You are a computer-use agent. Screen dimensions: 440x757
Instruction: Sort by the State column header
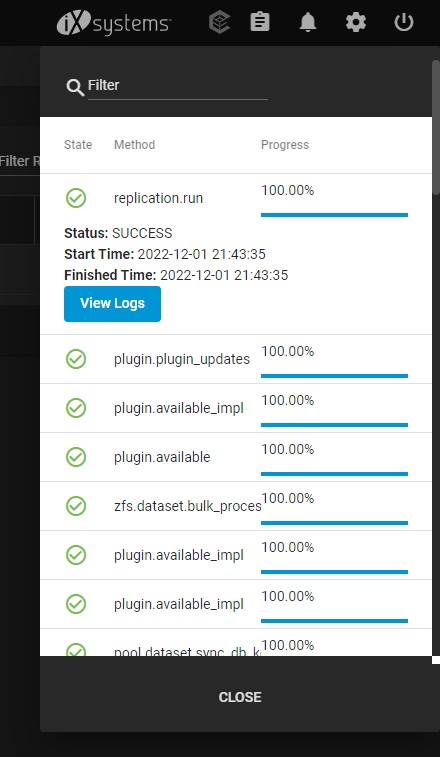point(78,144)
